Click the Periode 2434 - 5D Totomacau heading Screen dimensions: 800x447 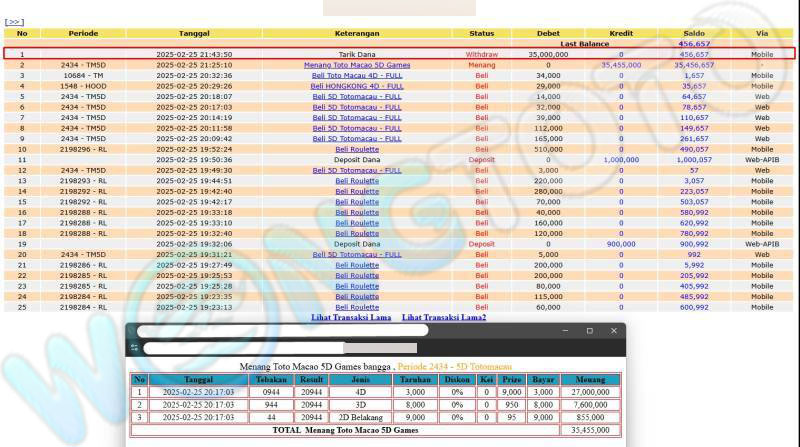click(455, 366)
